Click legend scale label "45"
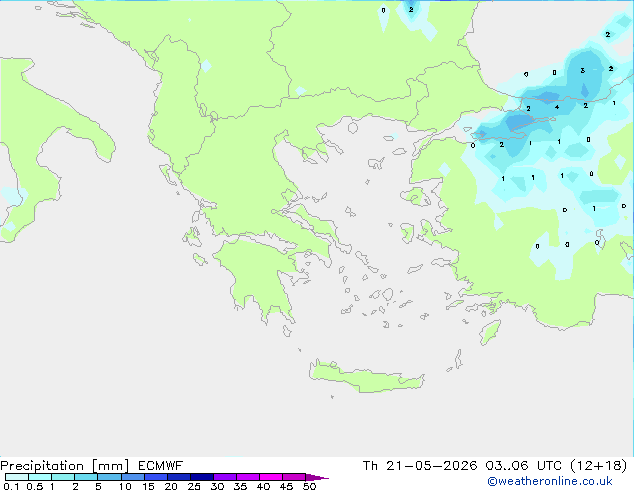The width and height of the screenshot is (634, 490). 286,486
